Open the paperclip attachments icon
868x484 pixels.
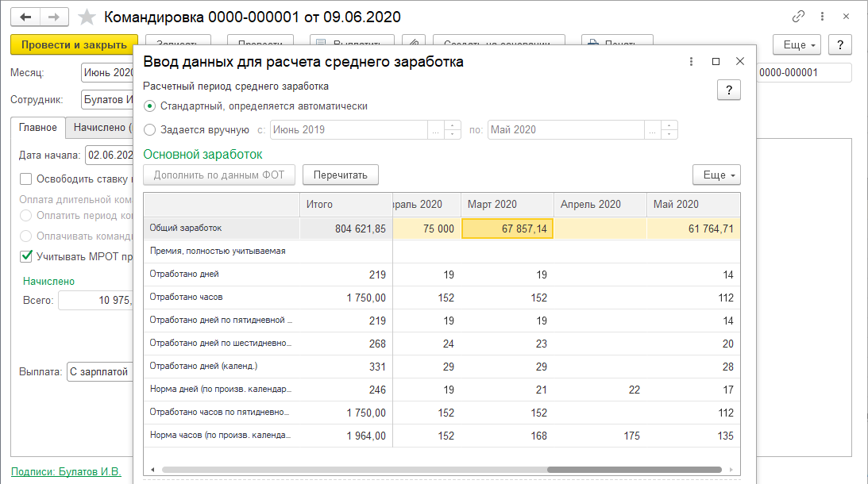[x=414, y=44]
